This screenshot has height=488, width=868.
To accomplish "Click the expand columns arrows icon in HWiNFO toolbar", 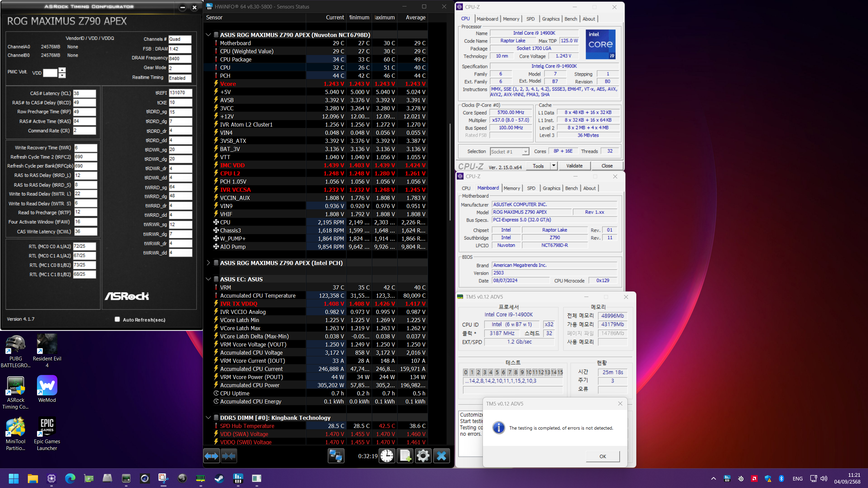I will coord(211,456).
